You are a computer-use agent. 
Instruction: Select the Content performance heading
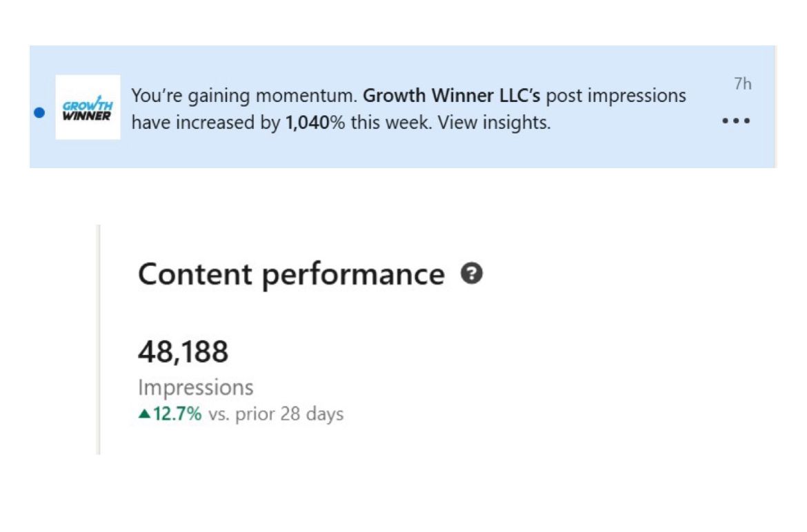[291, 274]
